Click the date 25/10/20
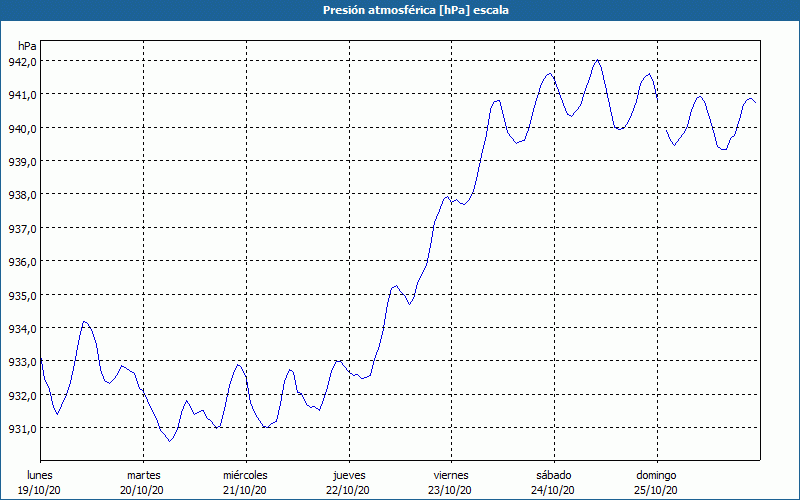Viewport: 800px width, 500px height. 656,490
